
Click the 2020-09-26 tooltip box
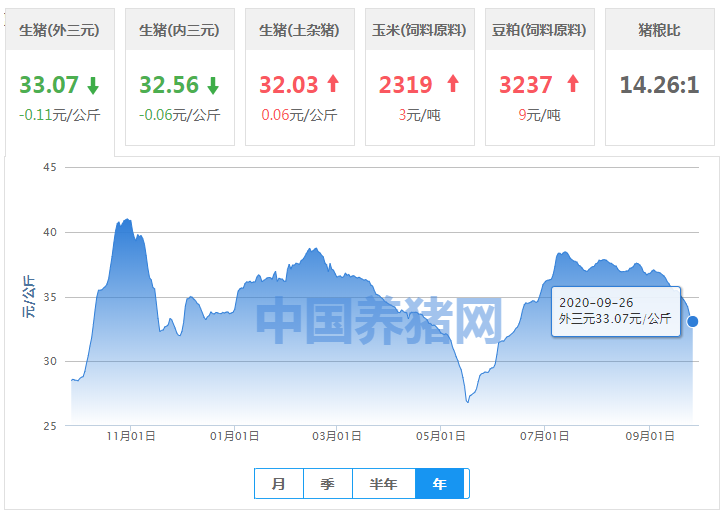click(616, 311)
